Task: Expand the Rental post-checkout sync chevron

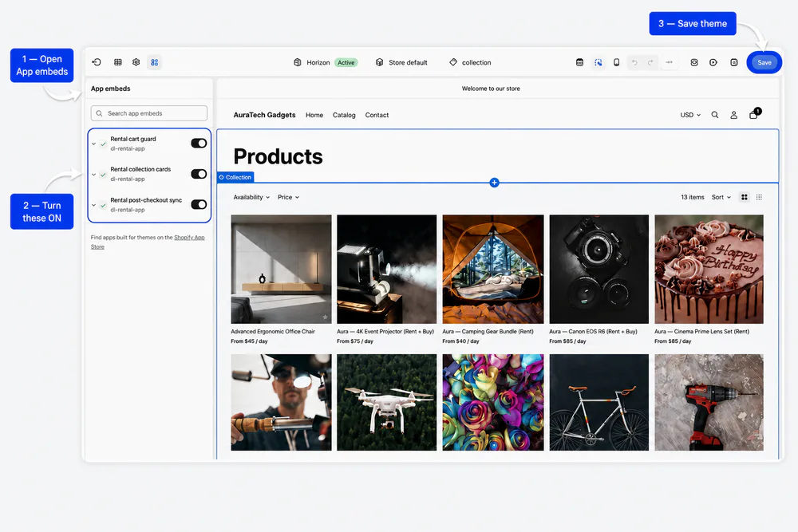Action: click(x=93, y=205)
